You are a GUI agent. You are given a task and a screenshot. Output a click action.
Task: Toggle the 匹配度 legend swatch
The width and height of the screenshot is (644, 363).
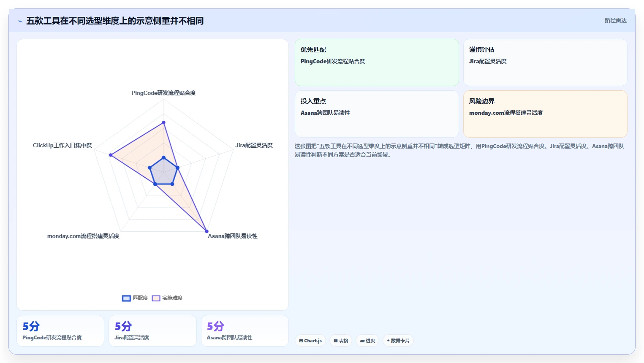[x=126, y=298]
